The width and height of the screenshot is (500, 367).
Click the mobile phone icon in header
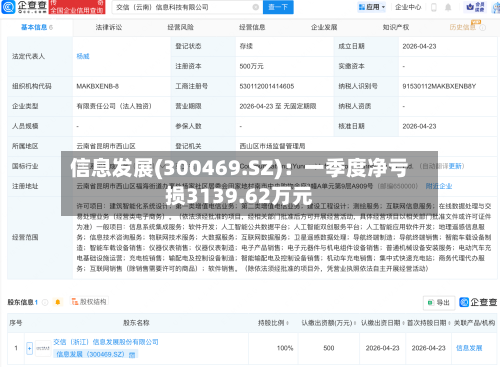click(x=434, y=7)
